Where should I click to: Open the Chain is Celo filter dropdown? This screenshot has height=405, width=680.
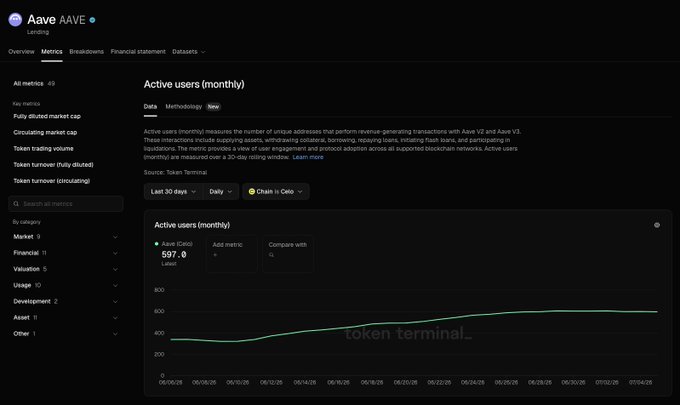click(x=275, y=192)
